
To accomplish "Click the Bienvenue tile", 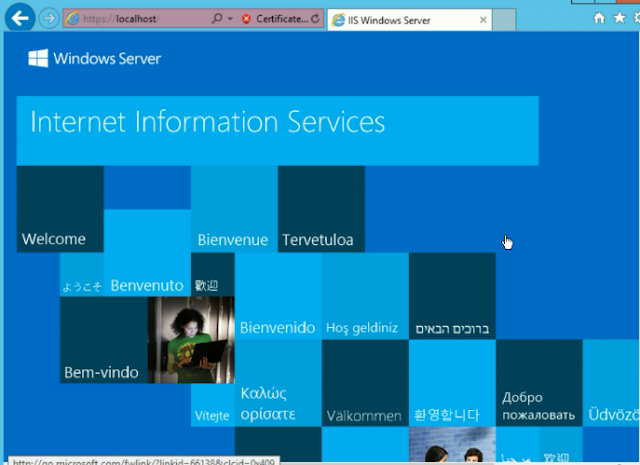I will [234, 209].
